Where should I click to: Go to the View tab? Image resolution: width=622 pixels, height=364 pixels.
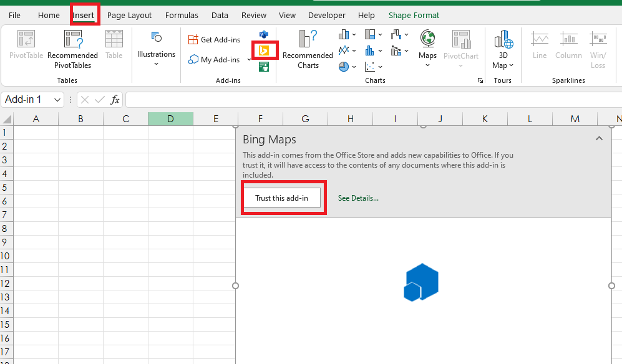point(287,15)
